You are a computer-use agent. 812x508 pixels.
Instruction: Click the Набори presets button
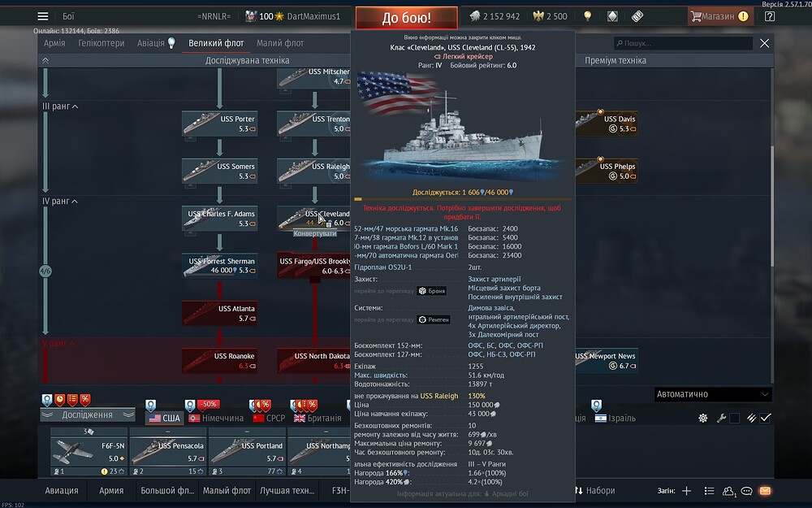tap(595, 490)
